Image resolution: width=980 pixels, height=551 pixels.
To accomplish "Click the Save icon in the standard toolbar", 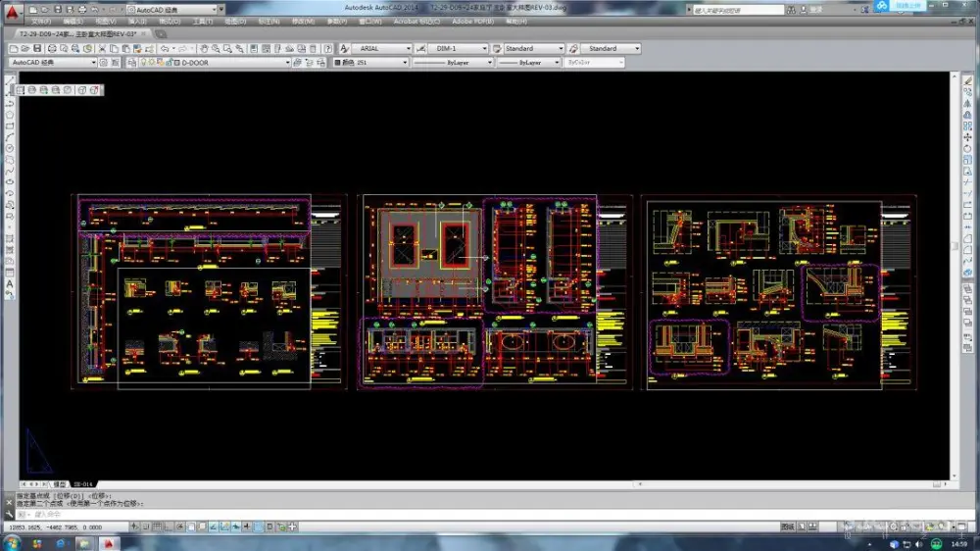I will click(x=37, y=48).
